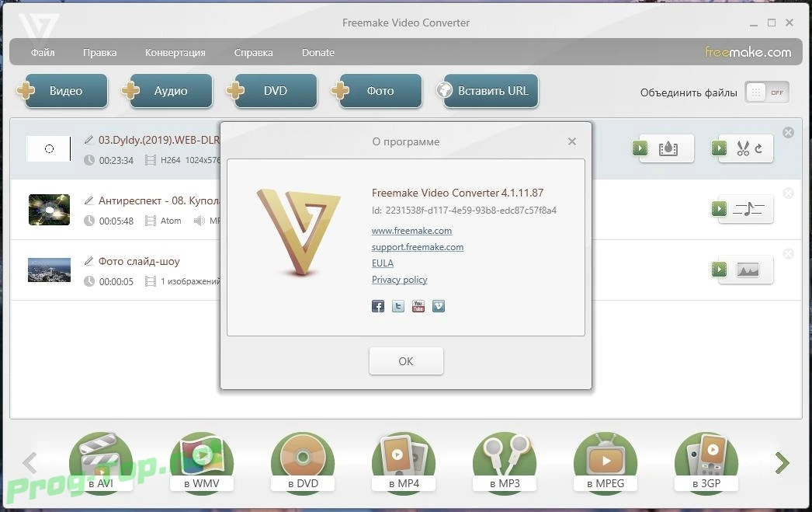Rename Фото слайд-шоу with pencil icon
812x512 pixels.
(88, 261)
